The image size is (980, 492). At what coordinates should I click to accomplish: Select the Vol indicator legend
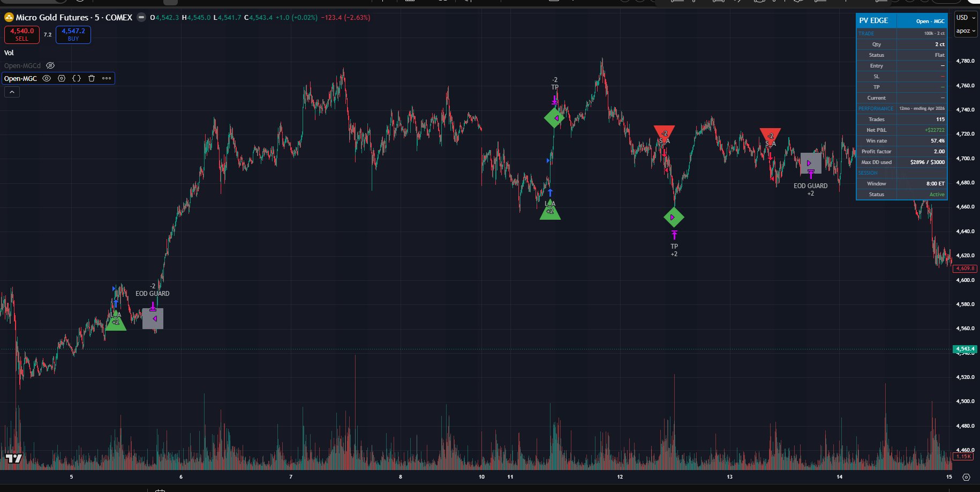pyautogui.click(x=9, y=53)
